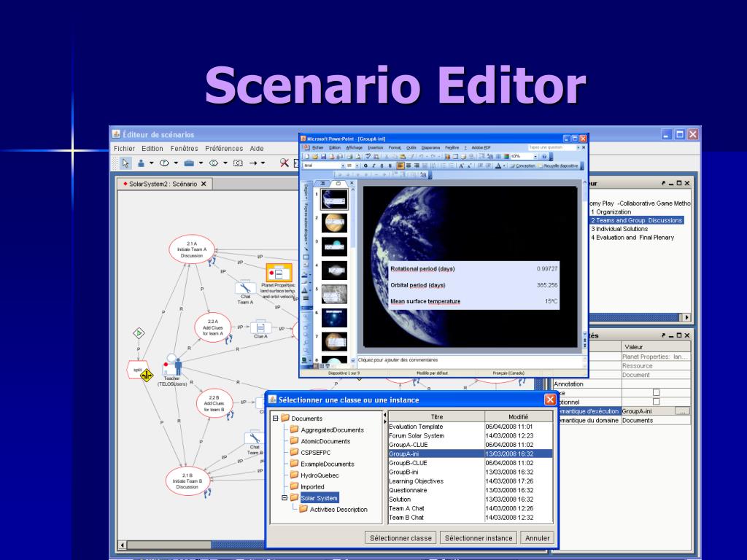This screenshot has height=560, width=747.
Task: Click the "2.2 A Add Clues for team A" node
Action: (x=212, y=327)
